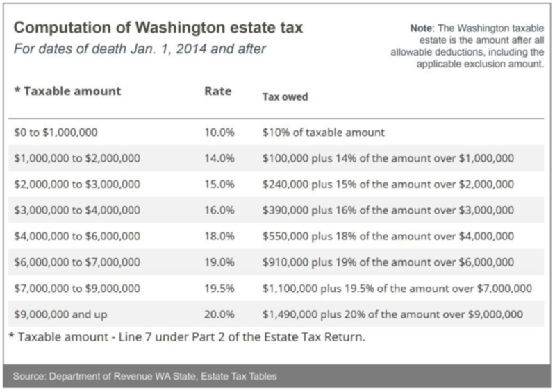555x392 pixels.
Task: Click the "For dates of death" subtitle
Action: [140, 50]
